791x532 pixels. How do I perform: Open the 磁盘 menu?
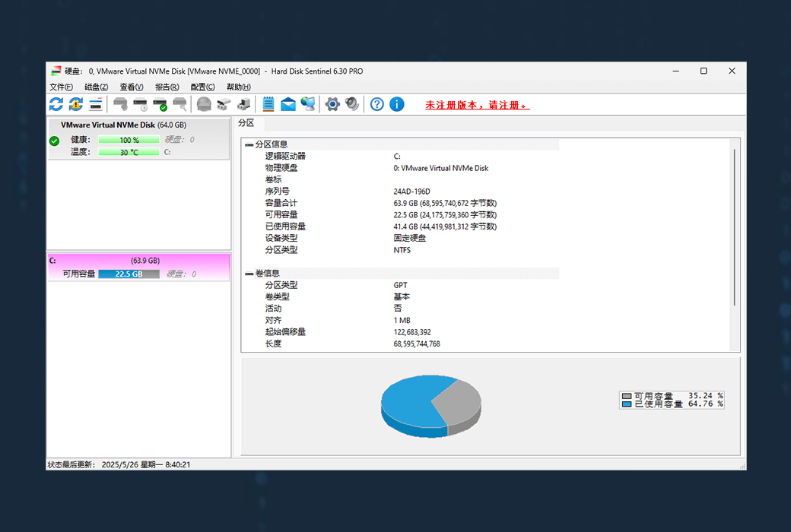[97, 87]
